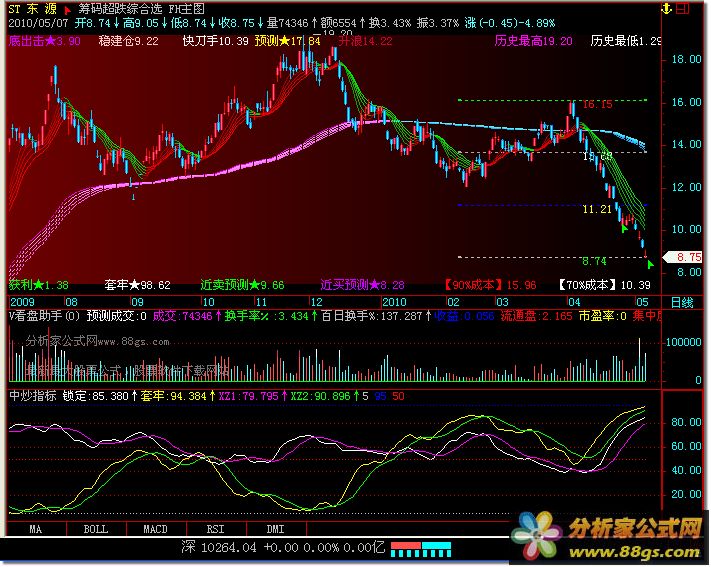The height and width of the screenshot is (567, 711).
Task: Switch to the RSI indicator tab
Action: (x=215, y=528)
